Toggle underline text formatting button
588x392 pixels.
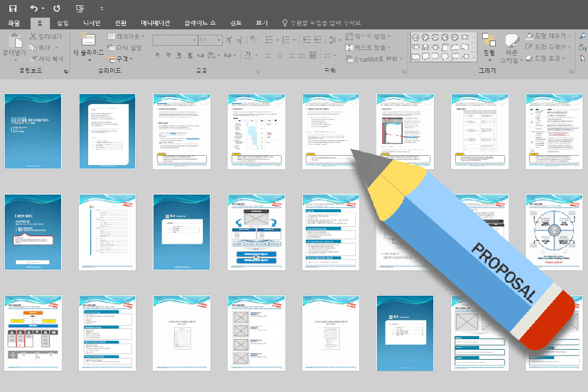pos(179,55)
